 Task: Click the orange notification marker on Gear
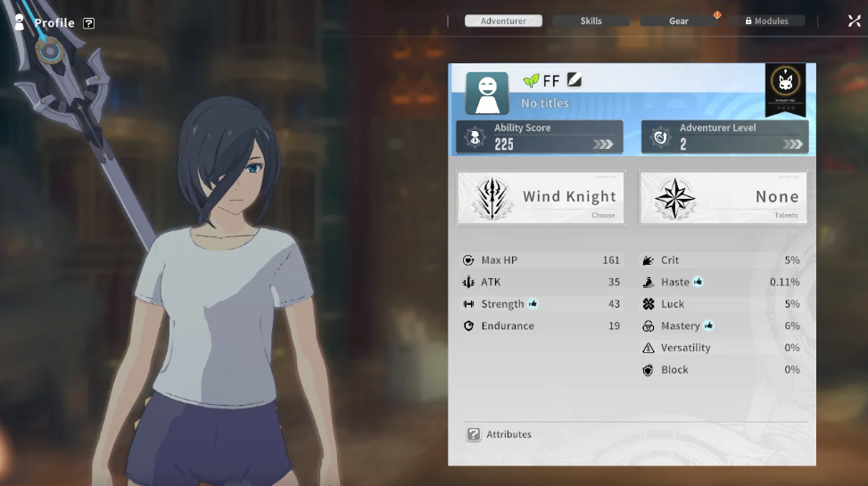(x=717, y=15)
